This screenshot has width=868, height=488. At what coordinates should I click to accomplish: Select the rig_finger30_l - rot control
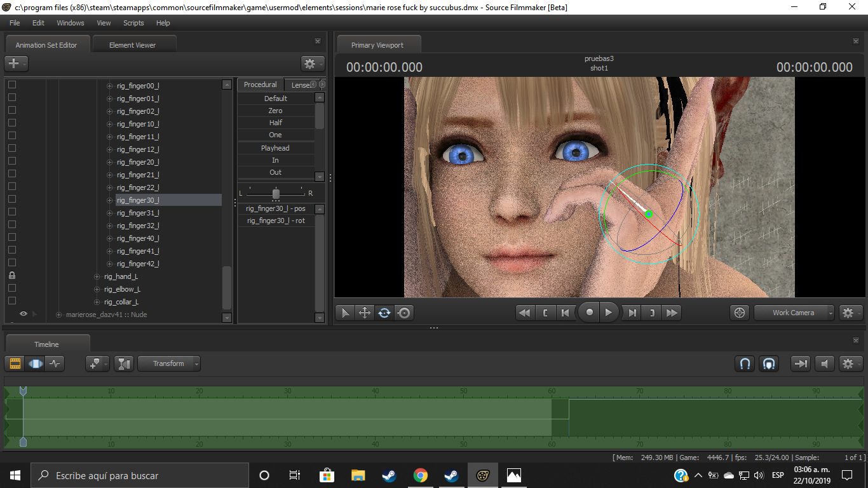[276, 220]
